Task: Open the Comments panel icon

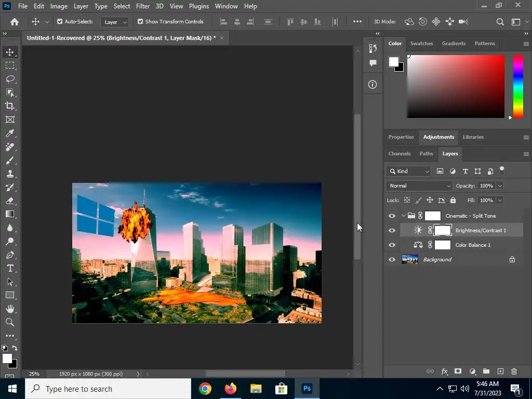Action: (373, 63)
